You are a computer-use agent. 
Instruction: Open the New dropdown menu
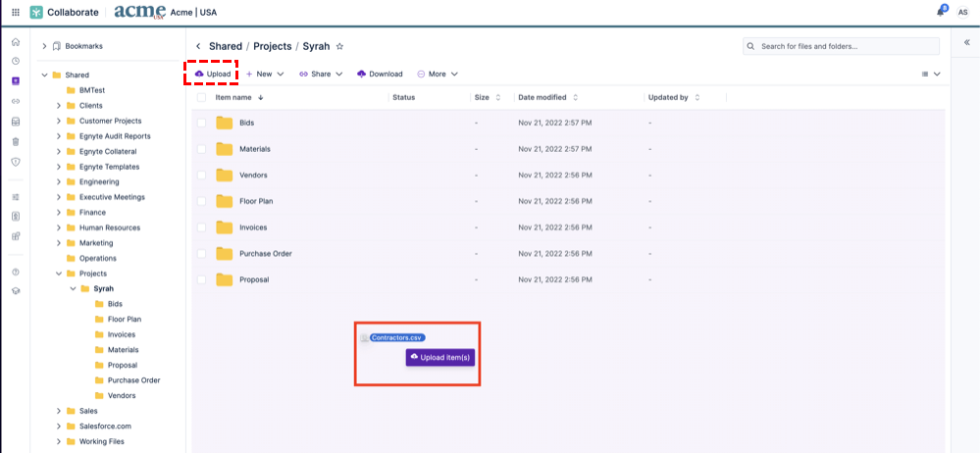tap(265, 74)
